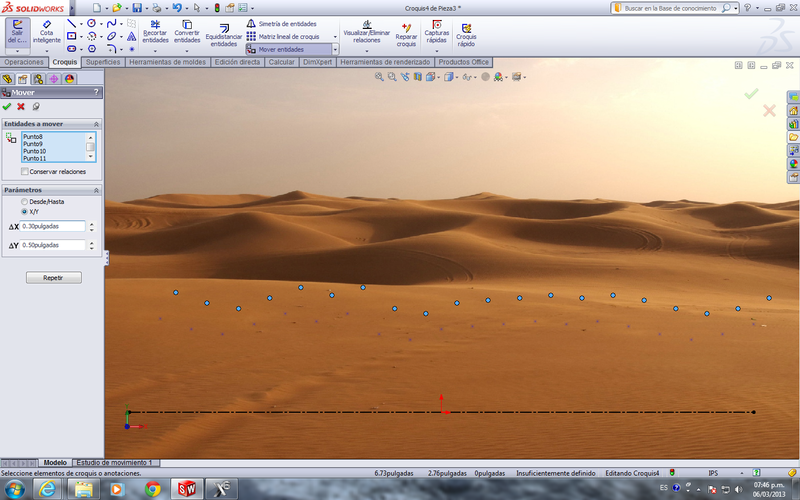Click the Rebuild traffic light icon

coord(217,8)
